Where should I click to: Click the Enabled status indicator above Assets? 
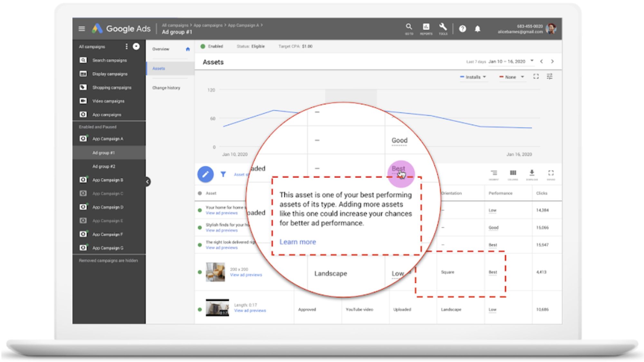(x=203, y=46)
